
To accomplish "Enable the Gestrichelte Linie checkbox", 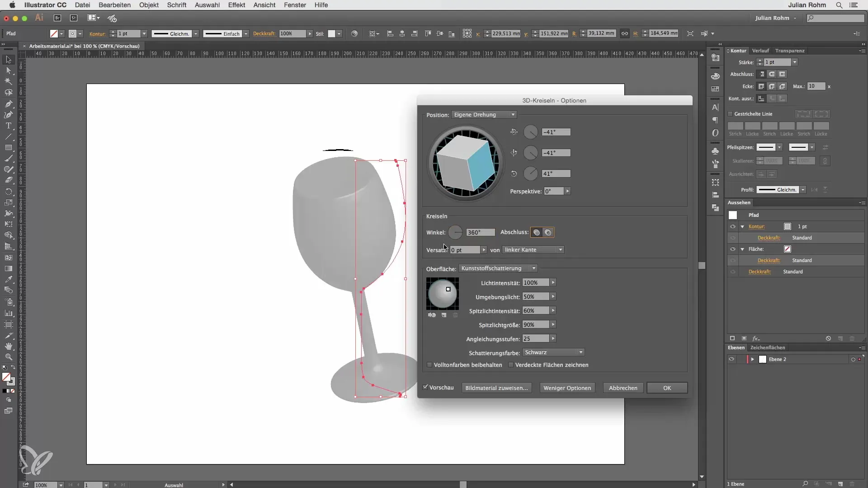I will pyautogui.click(x=730, y=114).
